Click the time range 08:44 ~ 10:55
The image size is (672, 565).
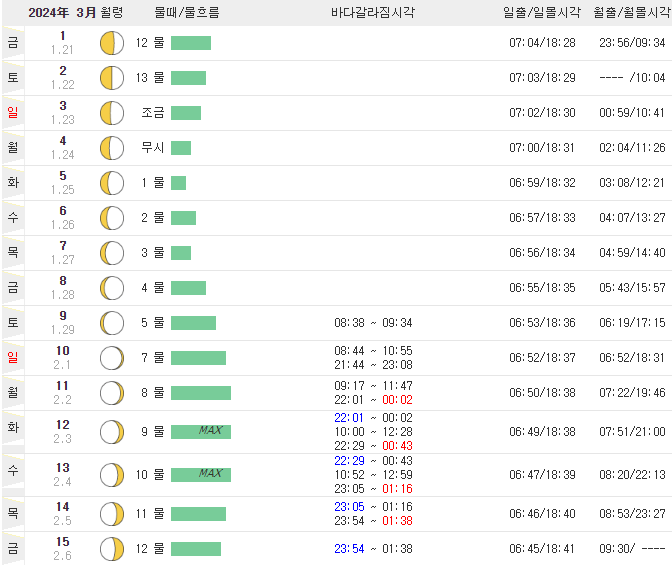pos(373,351)
